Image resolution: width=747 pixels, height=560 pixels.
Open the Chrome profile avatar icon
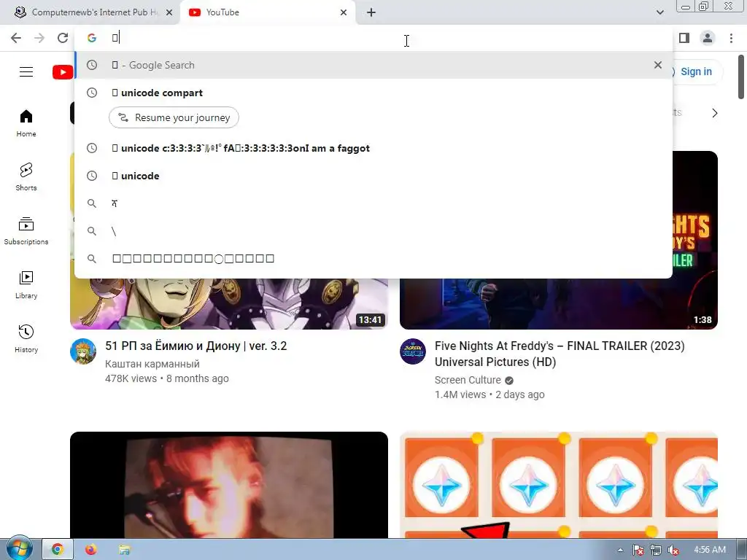click(x=708, y=38)
